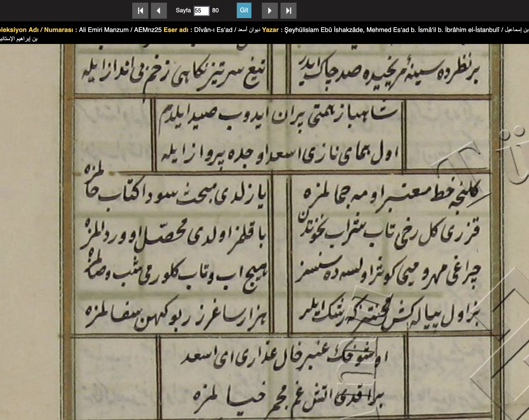
Task: Click the left four-line verse column
Action: [173, 253]
